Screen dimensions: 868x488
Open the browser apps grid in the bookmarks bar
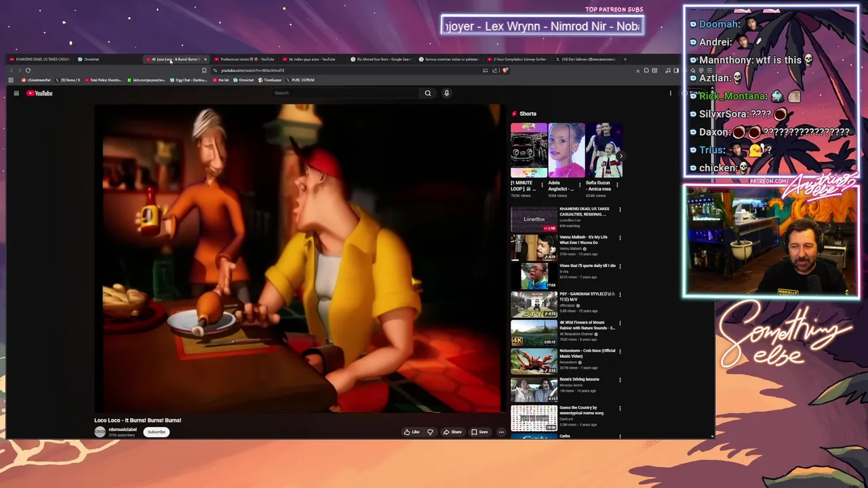point(11,80)
